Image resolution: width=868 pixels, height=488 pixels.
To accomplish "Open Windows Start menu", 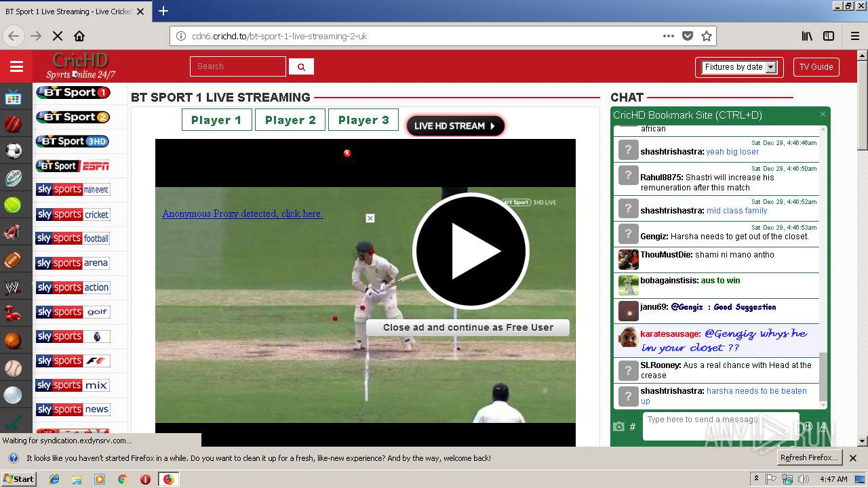I will (x=19, y=479).
